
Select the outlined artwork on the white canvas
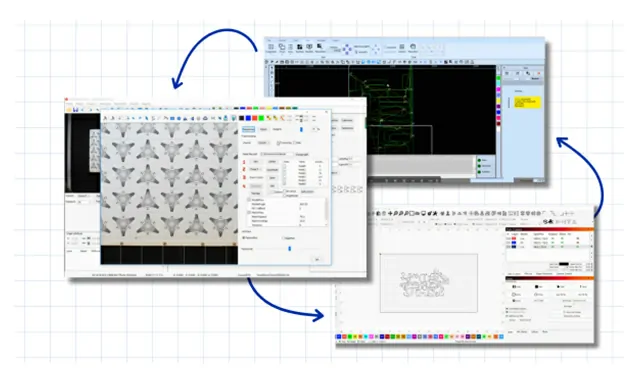[424, 283]
